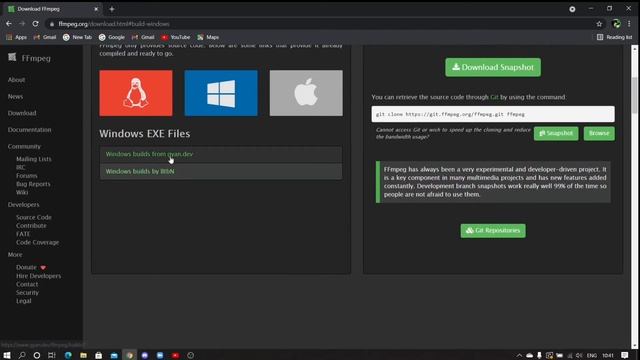Open Mailing Lists in the sidebar
Image resolution: width=640 pixels, height=360 pixels.
[x=34, y=159]
